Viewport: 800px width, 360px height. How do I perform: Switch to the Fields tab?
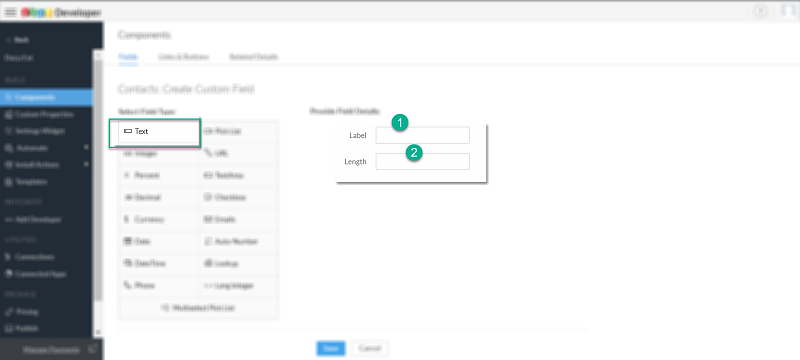point(128,57)
